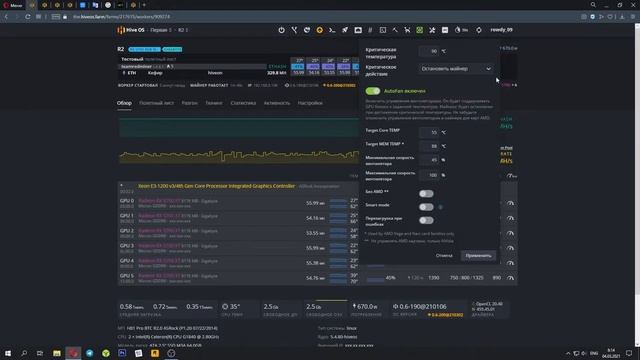Click the Критическая температура input field
The height and width of the screenshot is (360, 640).
429,51
